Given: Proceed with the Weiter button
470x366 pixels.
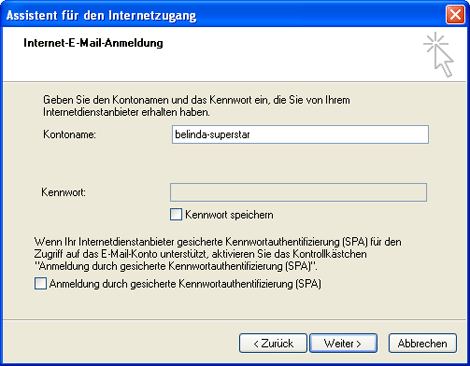Looking at the screenshot, I should tap(343, 343).
